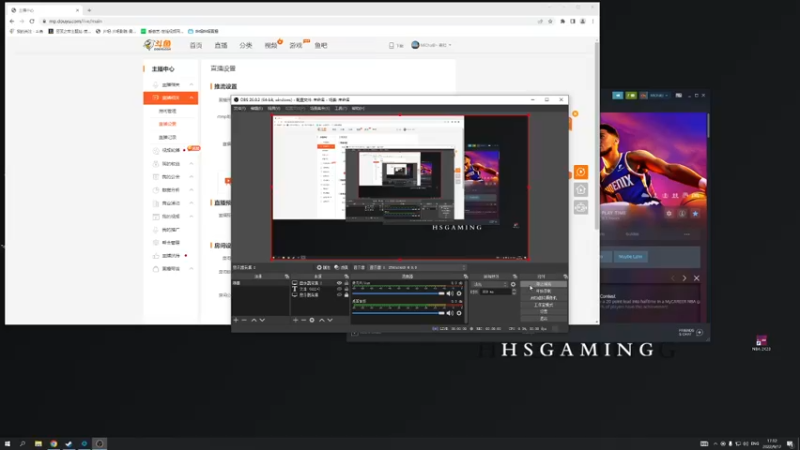Open the Help menu in OBS menu bar

point(358,108)
